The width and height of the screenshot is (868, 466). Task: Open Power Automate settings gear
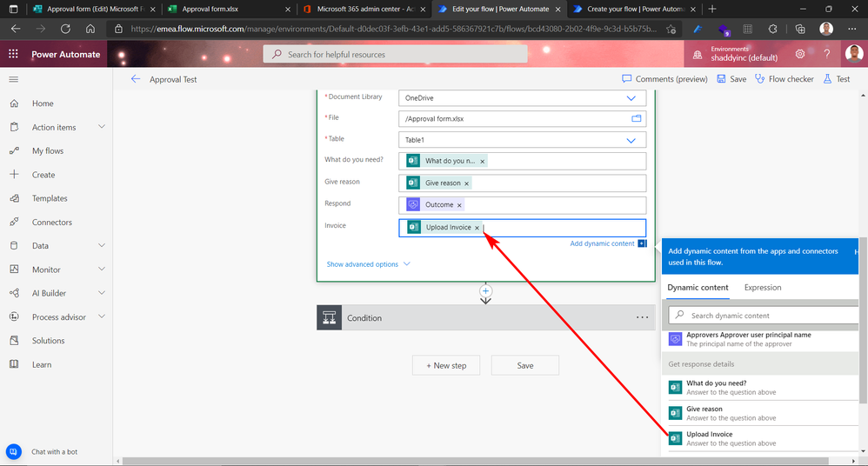coord(800,54)
